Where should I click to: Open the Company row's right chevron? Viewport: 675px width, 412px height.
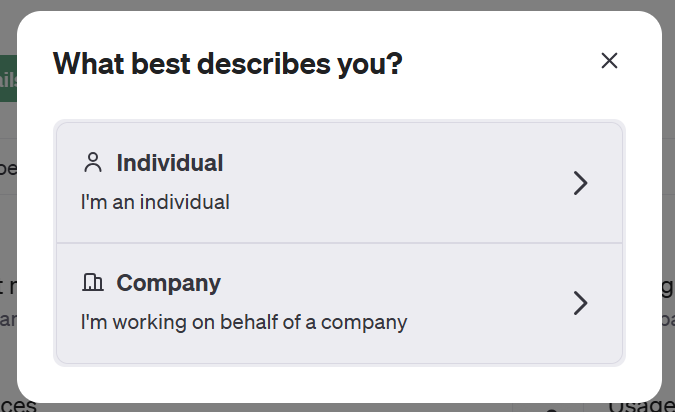coord(580,303)
